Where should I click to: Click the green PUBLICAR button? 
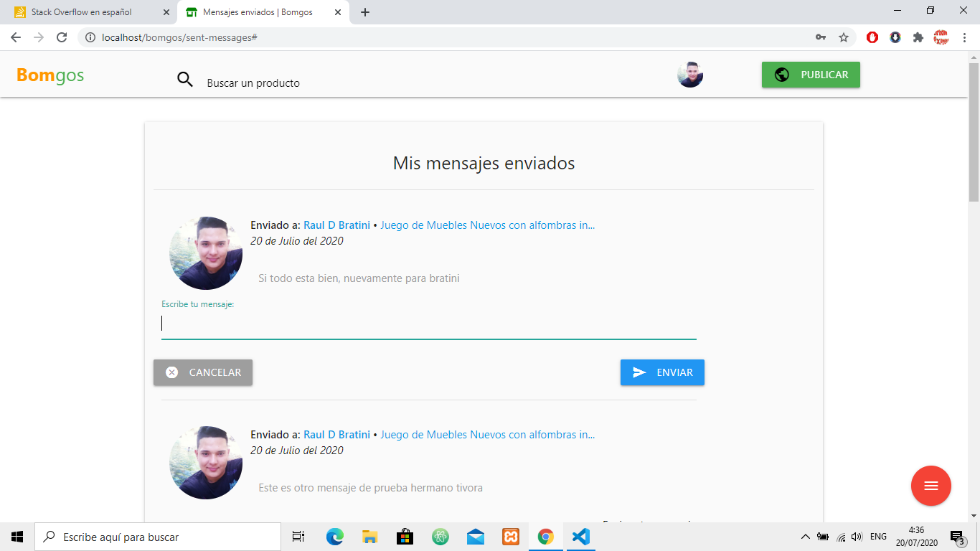811,75
